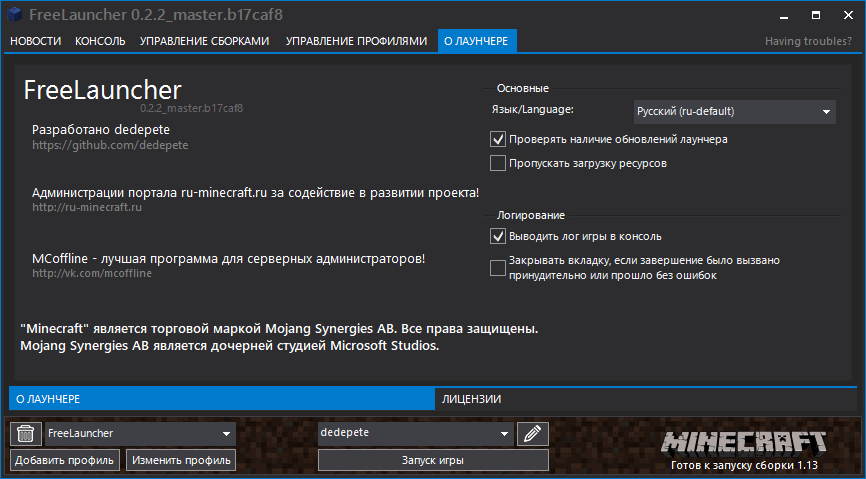
Task: Toggle launcher update check checkbox
Action: (x=498, y=139)
